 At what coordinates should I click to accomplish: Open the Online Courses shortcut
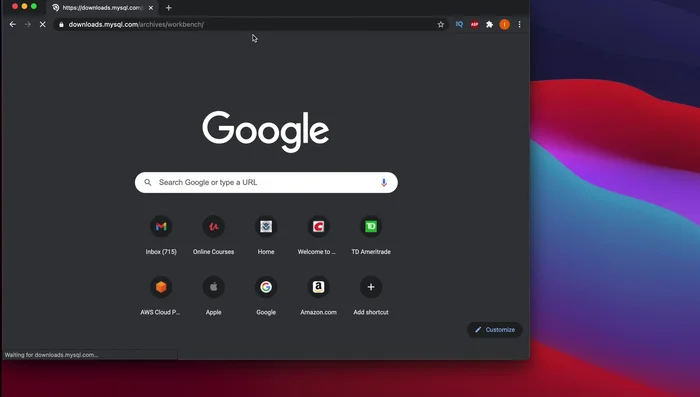pyautogui.click(x=213, y=226)
